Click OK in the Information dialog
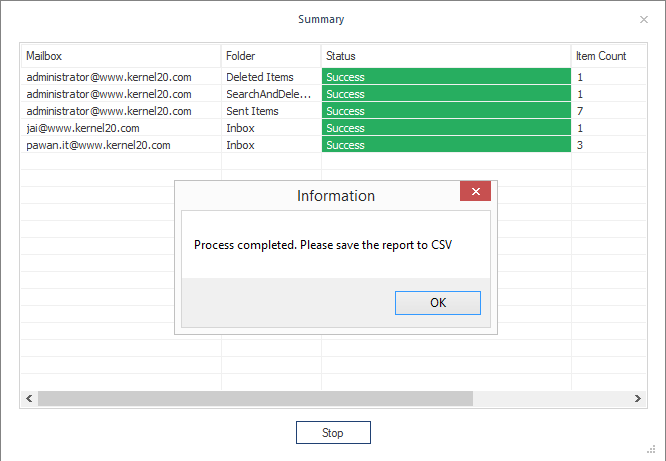Viewport: 666px width, 461px height. pos(437,303)
